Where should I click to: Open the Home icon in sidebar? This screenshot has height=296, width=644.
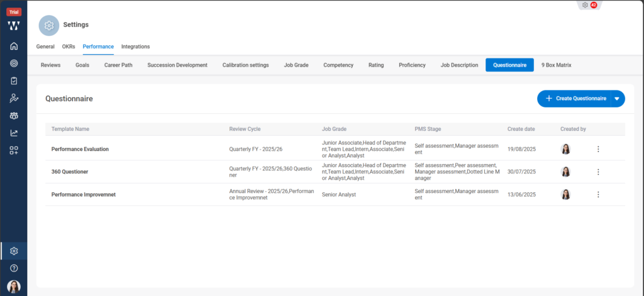(14, 46)
